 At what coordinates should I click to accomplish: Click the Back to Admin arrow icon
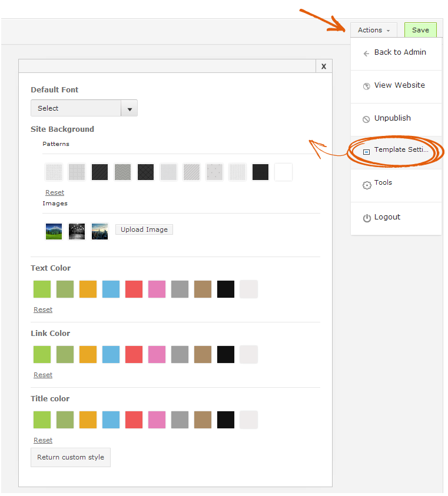[x=366, y=54]
